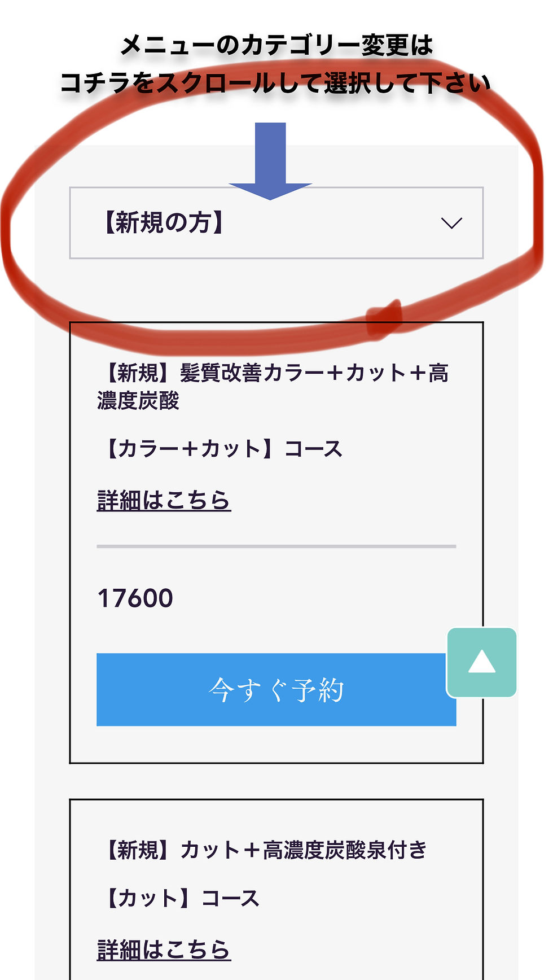Click the 【カット】コース subtitle text
Viewport: 553px width, 980px height.
point(179,898)
